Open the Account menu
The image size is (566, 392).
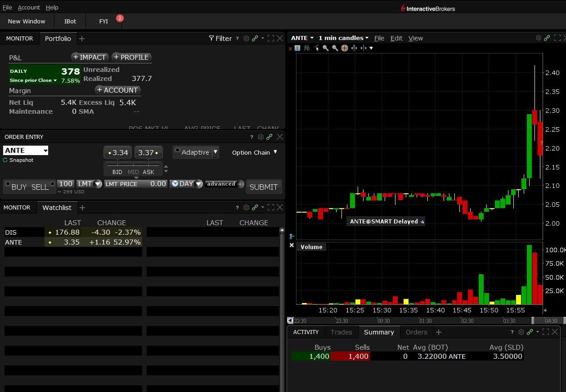(x=29, y=8)
